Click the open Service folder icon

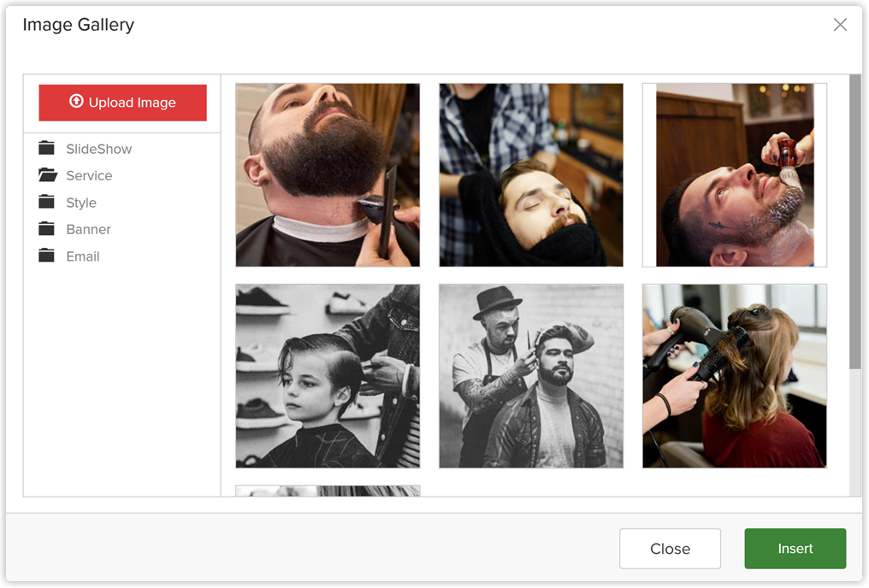coord(48,175)
